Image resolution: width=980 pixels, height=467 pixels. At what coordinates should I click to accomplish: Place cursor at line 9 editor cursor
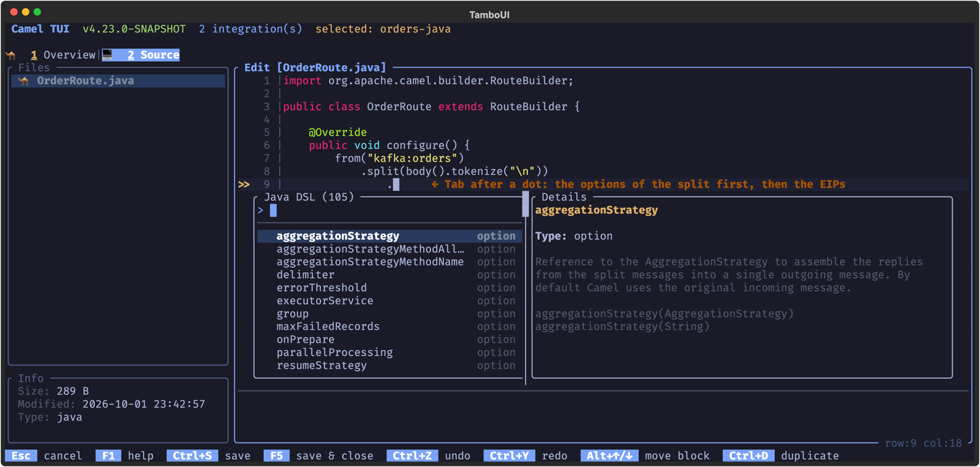click(396, 184)
